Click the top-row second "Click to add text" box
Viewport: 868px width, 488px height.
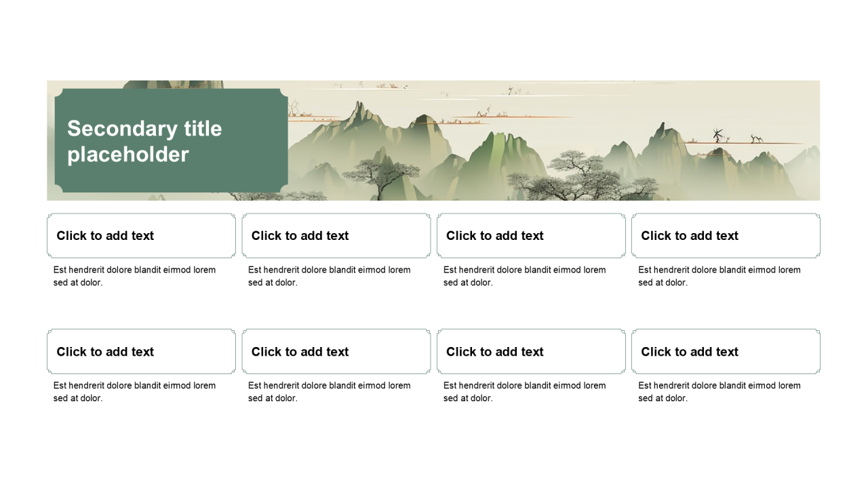click(336, 236)
